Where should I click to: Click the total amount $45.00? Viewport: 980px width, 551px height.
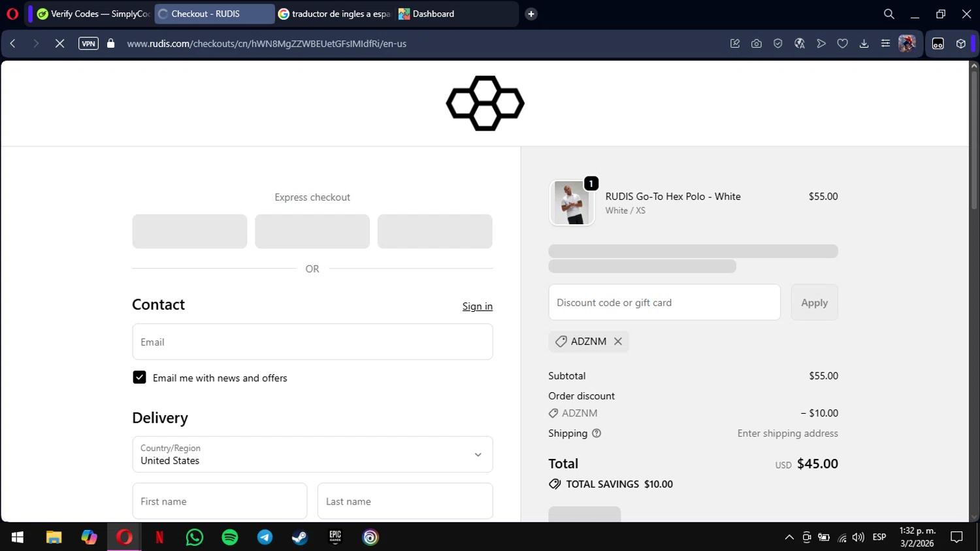817,463
